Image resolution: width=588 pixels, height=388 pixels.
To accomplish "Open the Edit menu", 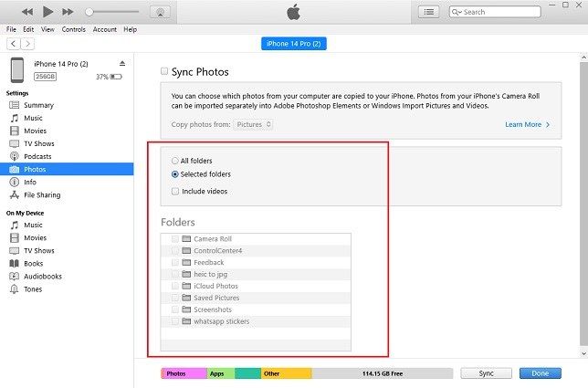I will tap(28, 29).
